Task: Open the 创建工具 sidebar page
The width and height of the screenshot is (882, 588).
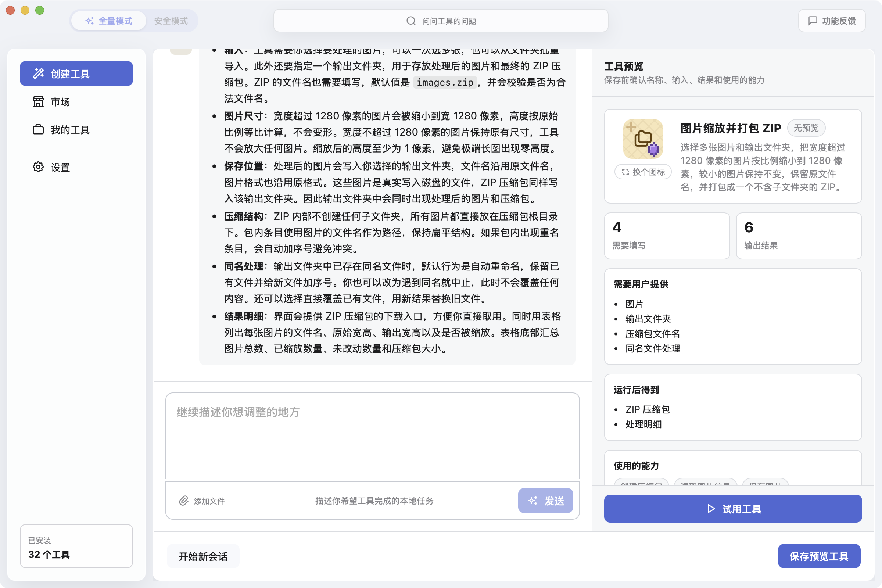Action: [76, 73]
